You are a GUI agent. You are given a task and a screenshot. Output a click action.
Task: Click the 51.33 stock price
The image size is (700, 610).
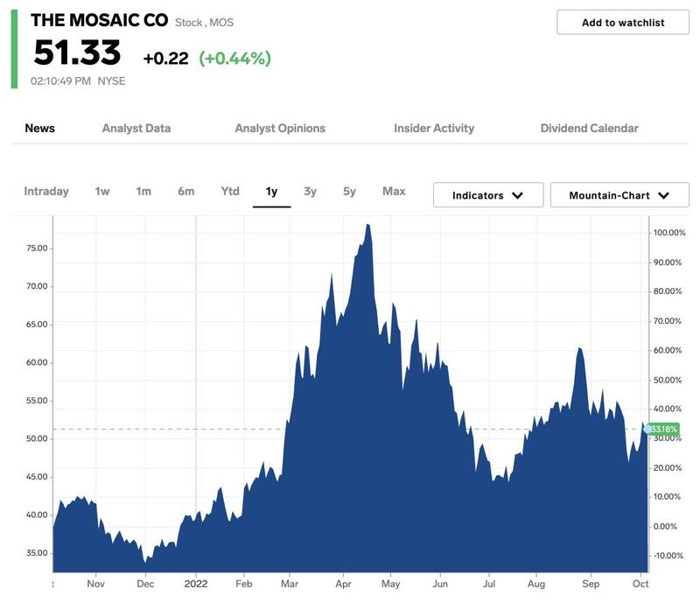pos(77,53)
